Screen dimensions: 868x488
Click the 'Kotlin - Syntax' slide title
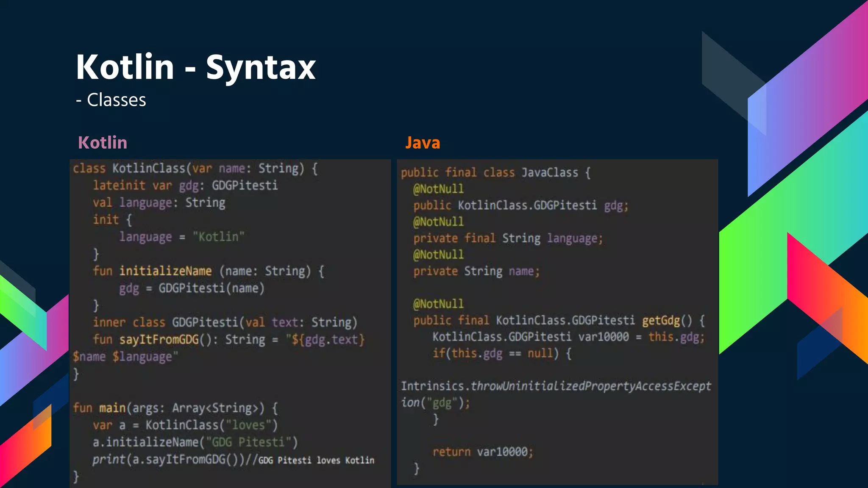(x=195, y=67)
